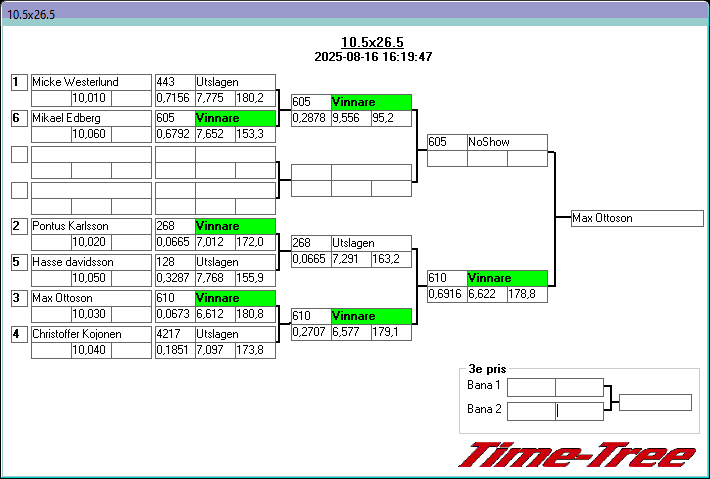Click speed value 153,3
Screen dimensions: 710x479
point(255,134)
